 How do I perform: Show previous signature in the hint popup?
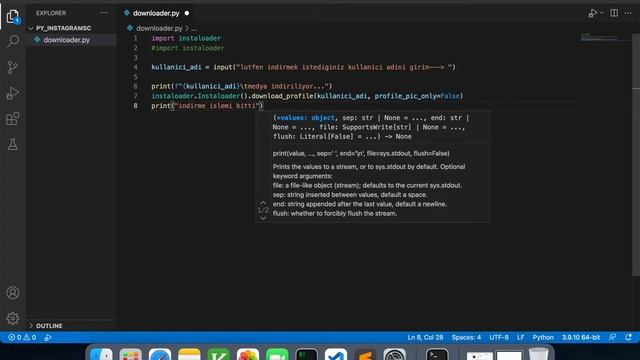[263, 202]
